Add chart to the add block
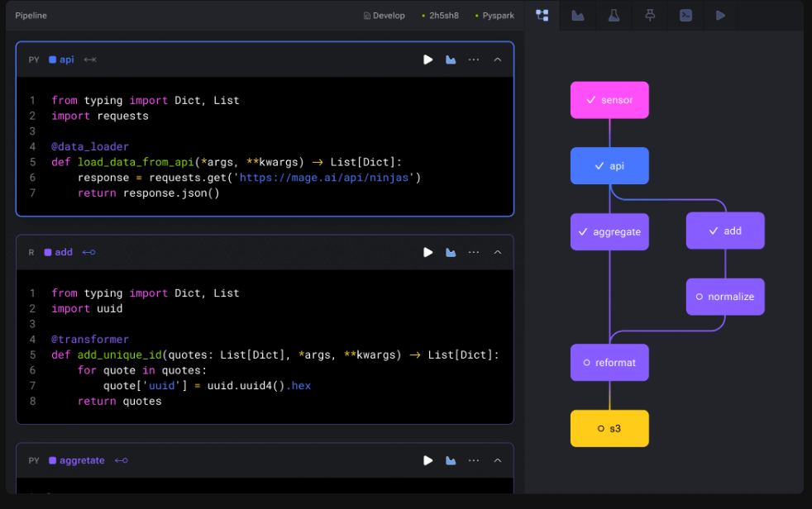Screen dimensions: 812x509 (451, 252)
